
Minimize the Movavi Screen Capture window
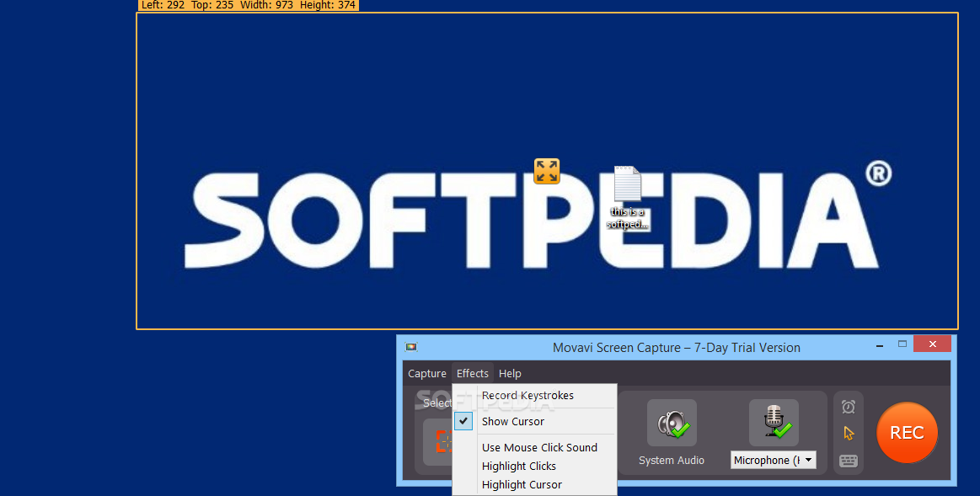(x=880, y=344)
